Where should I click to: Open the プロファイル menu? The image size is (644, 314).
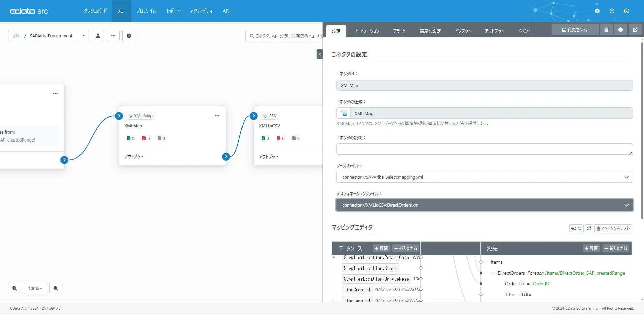(147, 11)
